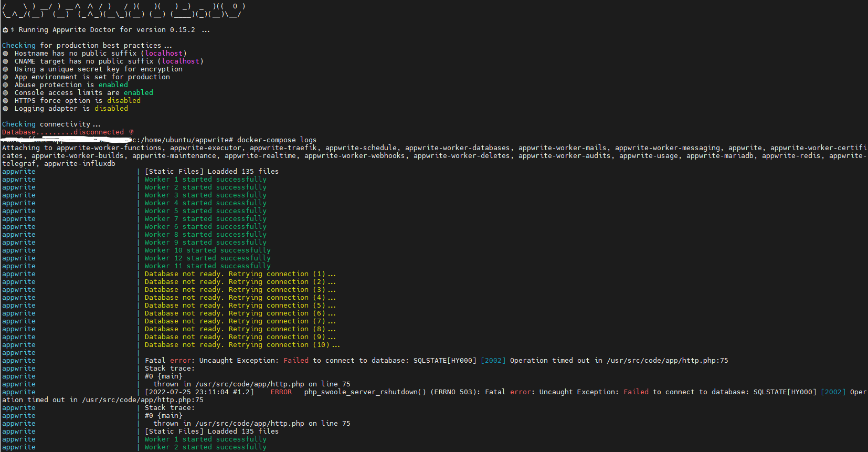Click the bullet beside Logging adapter line

(x=5, y=109)
